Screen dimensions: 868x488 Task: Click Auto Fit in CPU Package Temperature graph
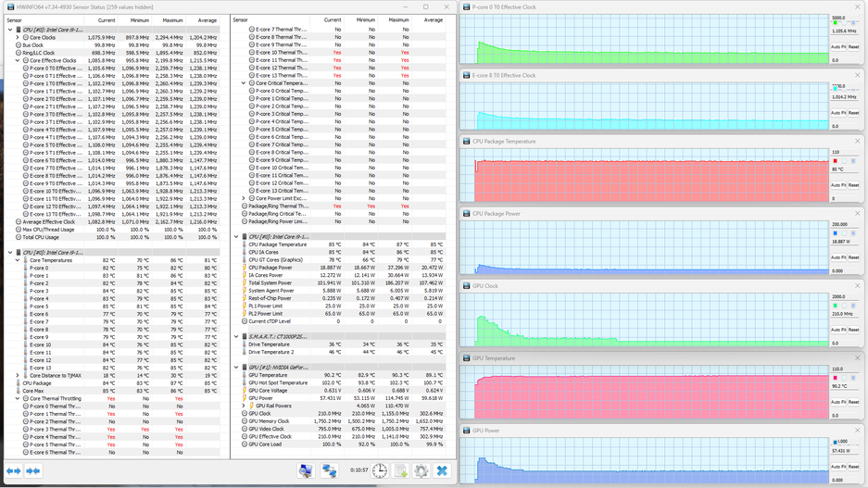pyautogui.click(x=837, y=185)
